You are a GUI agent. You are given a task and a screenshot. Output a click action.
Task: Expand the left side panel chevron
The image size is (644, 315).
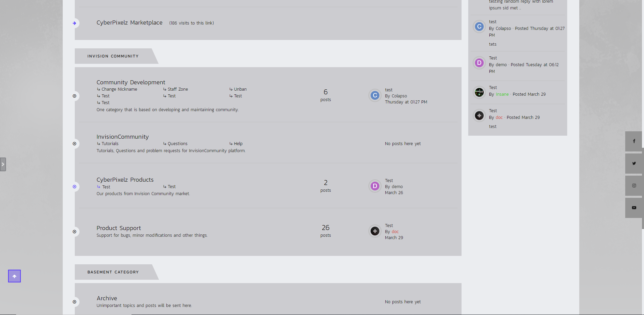[x=3, y=164]
